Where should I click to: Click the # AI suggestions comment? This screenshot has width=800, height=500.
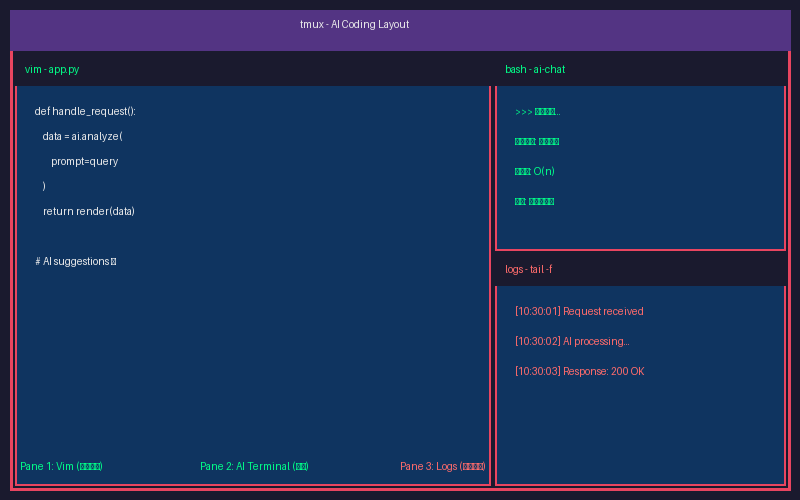pyautogui.click(x=76, y=261)
